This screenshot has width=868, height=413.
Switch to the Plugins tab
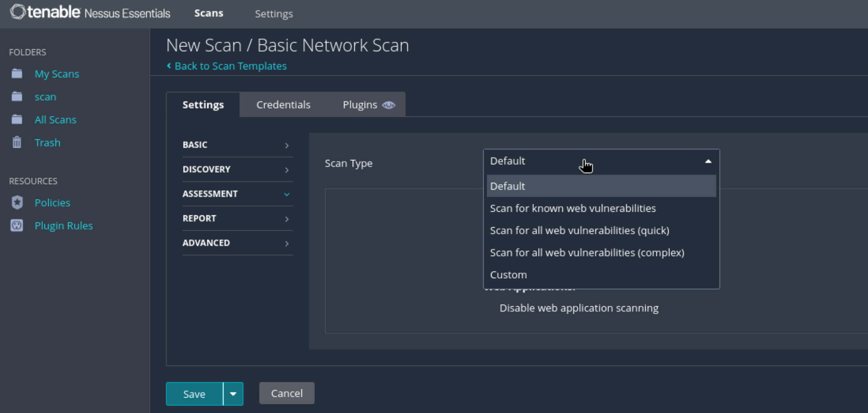coord(368,105)
